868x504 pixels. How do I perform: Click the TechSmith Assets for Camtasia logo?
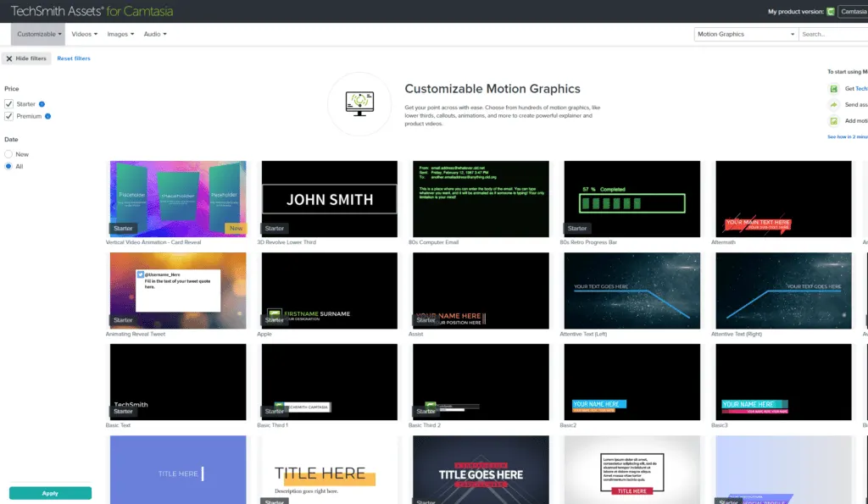[x=92, y=11]
